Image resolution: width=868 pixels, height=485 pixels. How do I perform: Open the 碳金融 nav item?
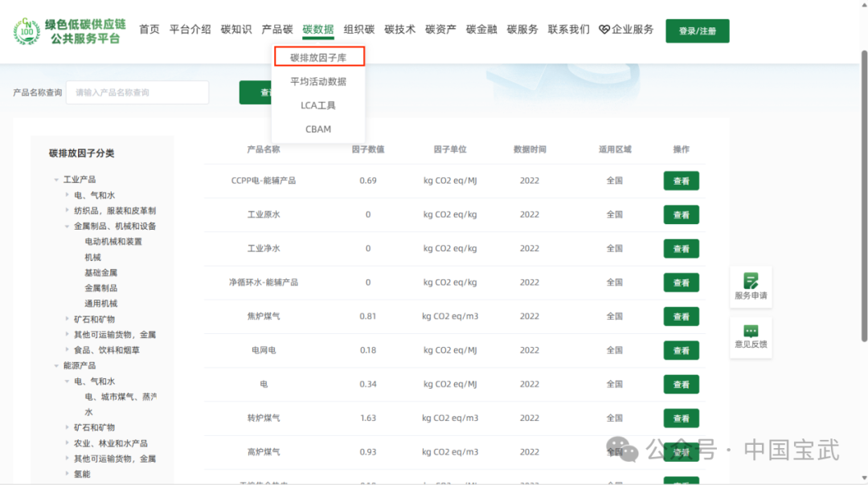(481, 30)
